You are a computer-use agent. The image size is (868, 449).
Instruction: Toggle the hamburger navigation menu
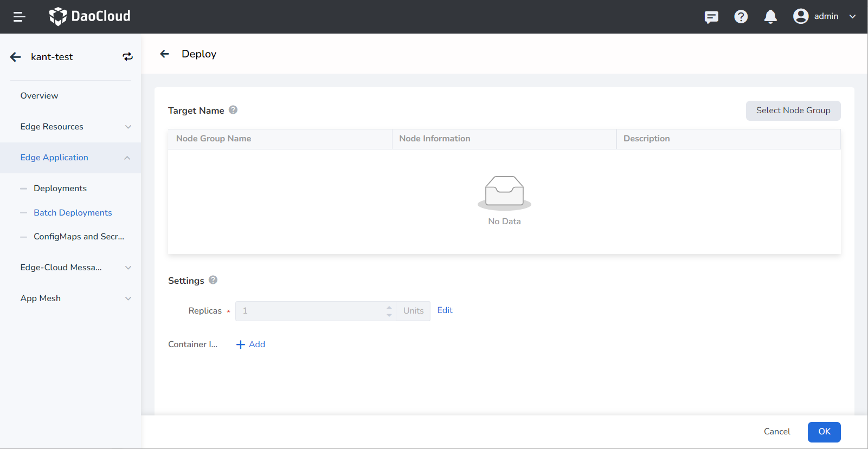(x=19, y=17)
